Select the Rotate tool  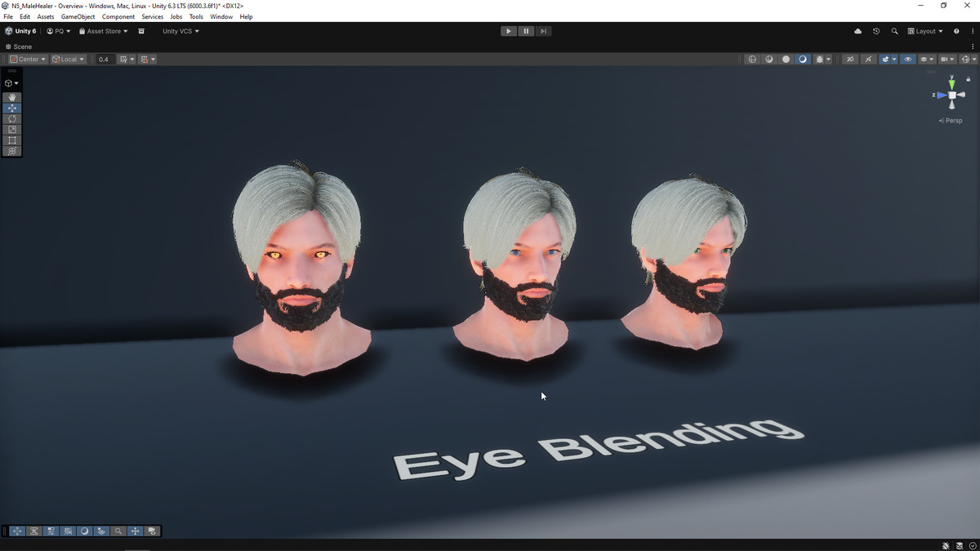click(12, 118)
